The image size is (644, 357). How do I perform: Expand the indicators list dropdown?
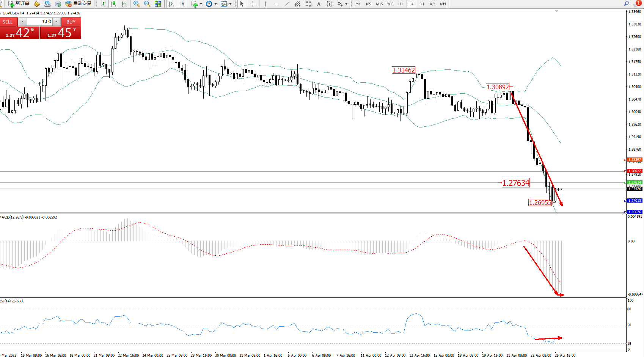tap(201, 4)
